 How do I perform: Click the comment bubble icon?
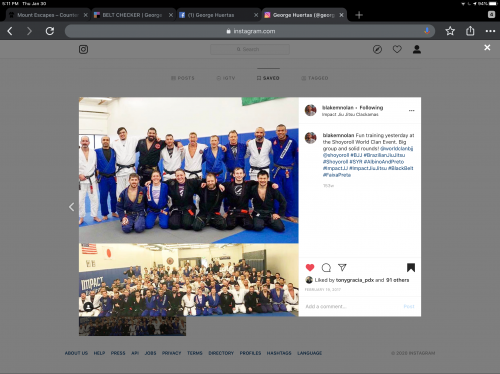[x=326, y=267]
